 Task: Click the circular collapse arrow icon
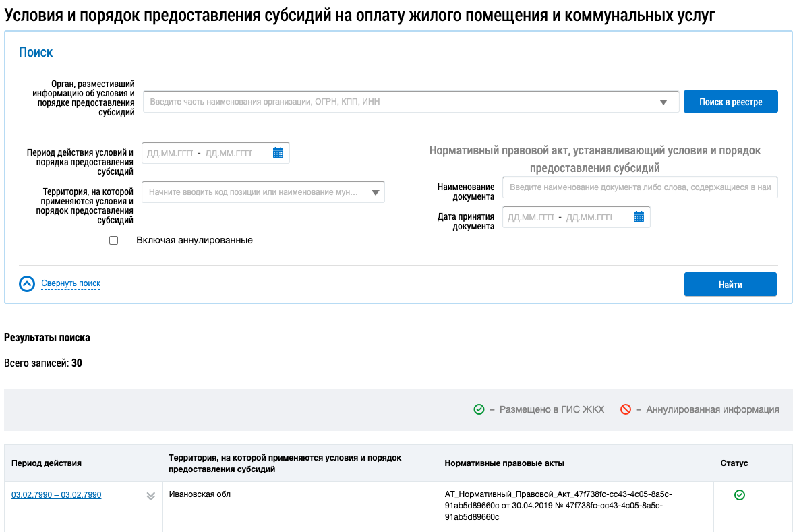[27, 284]
